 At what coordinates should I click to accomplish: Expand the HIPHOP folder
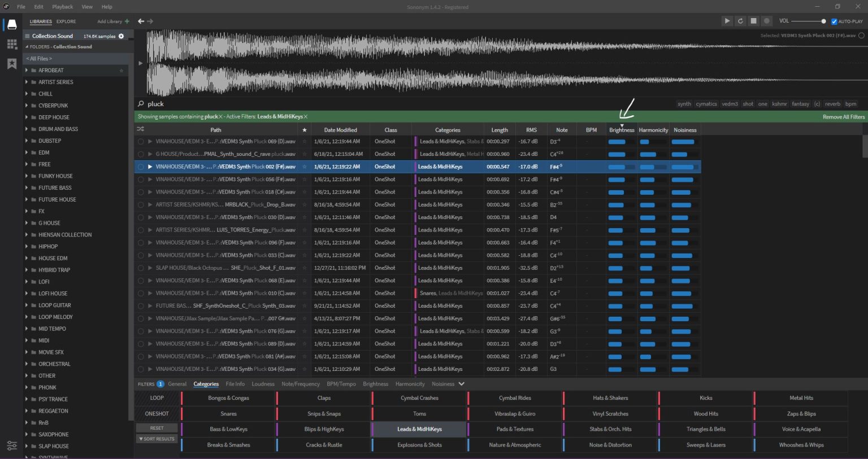[26, 247]
